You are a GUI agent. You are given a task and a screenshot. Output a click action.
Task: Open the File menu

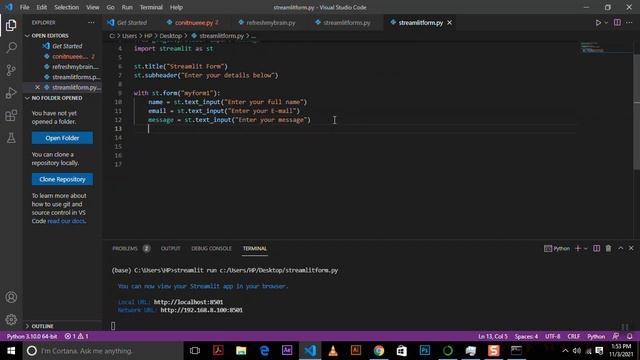point(24,7)
